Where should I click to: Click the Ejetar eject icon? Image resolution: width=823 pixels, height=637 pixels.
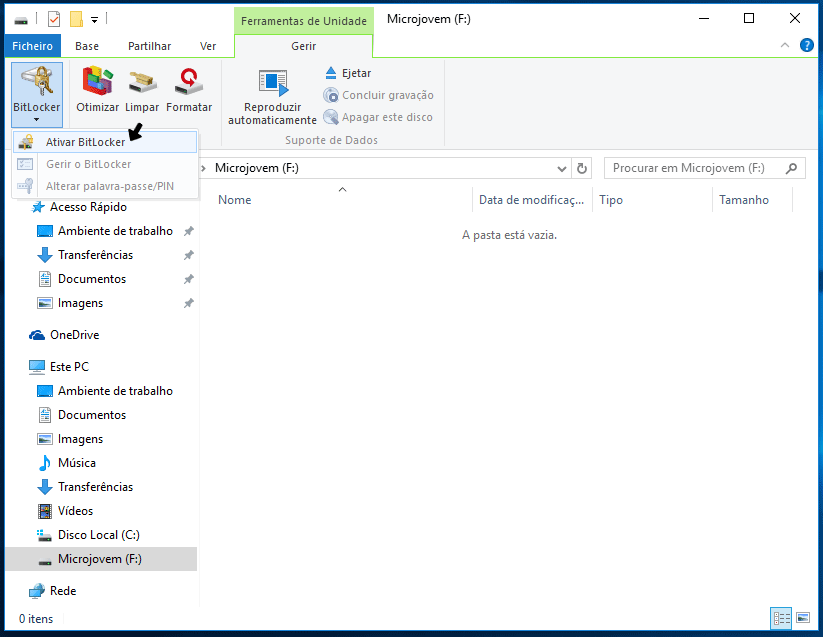(331, 73)
